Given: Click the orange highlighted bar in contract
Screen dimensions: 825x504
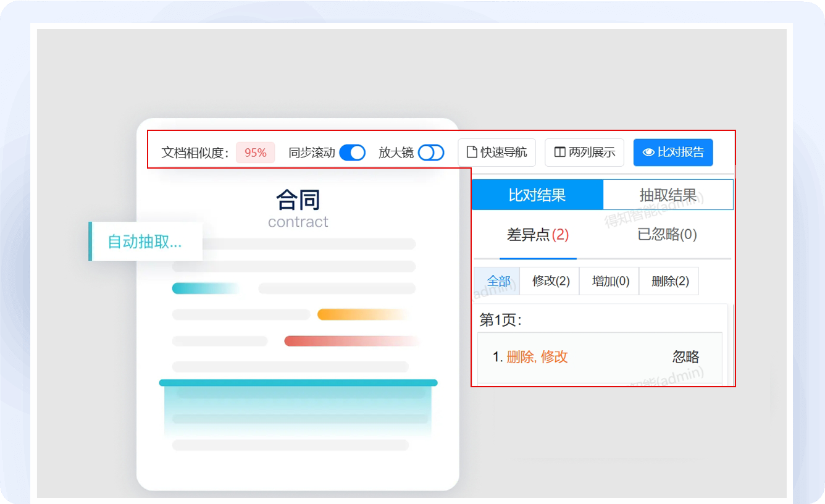Looking at the screenshot, I should 361,315.
